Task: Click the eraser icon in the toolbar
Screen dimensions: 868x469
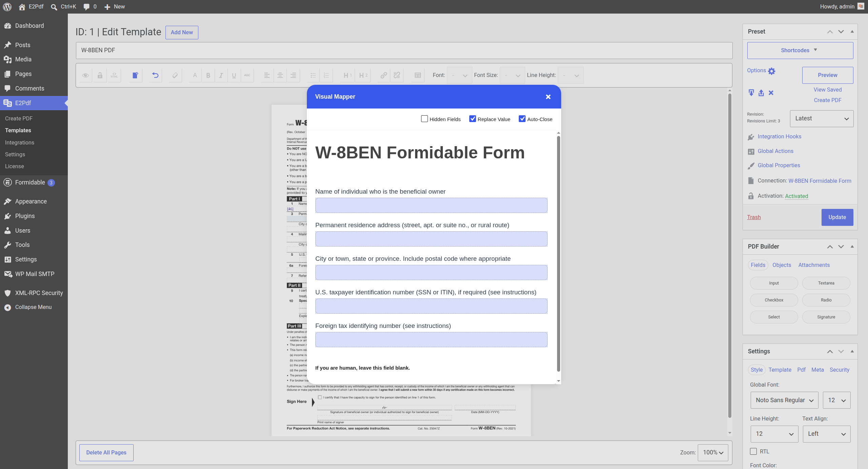Action: [175, 75]
